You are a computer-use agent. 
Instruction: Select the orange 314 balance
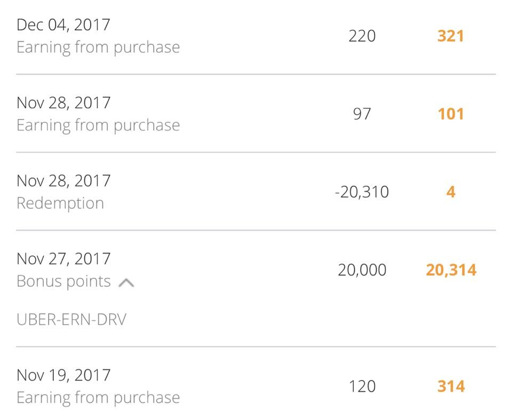(x=450, y=386)
